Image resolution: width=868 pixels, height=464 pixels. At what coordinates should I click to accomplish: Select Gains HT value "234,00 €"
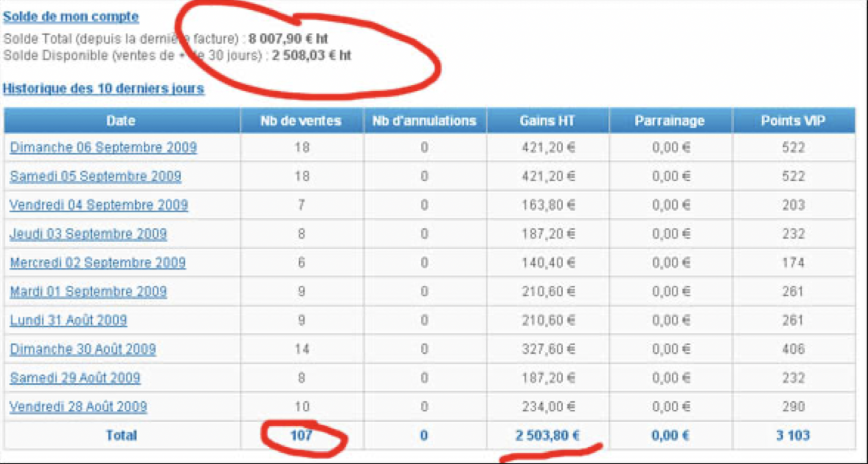[x=548, y=406]
